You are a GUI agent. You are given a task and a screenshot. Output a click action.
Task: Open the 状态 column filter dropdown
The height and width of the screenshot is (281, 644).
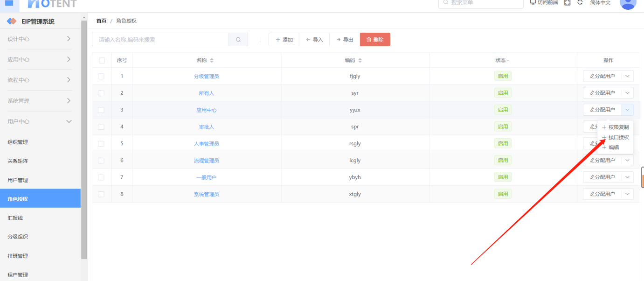(508, 61)
